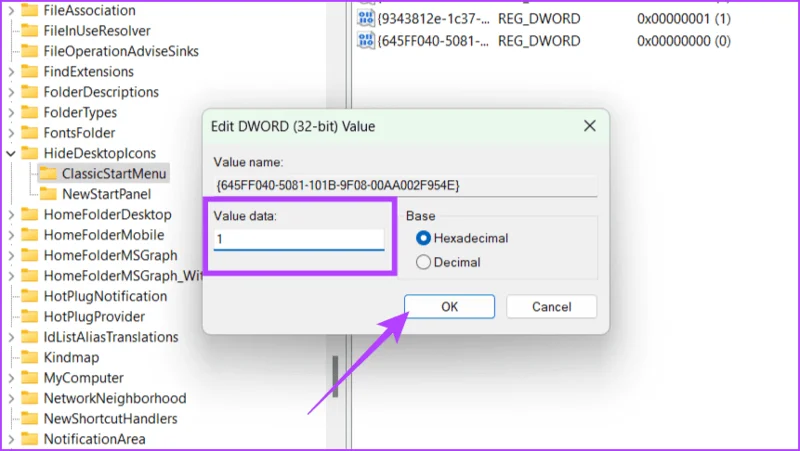Expand the MyComputer key

tap(11, 378)
